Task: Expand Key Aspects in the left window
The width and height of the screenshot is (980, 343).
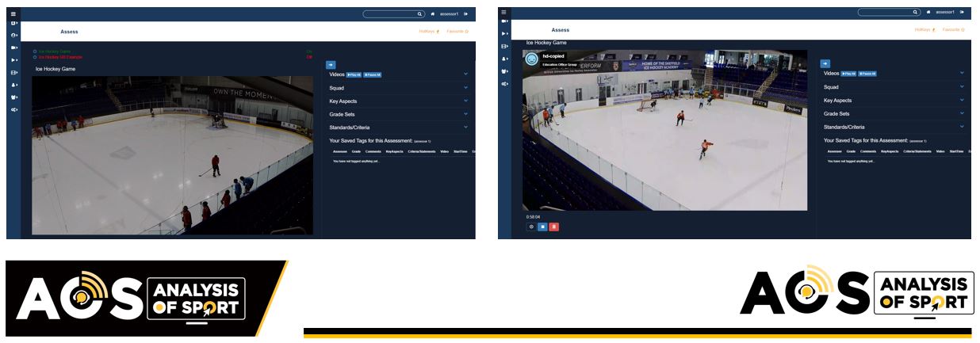Action: click(466, 101)
